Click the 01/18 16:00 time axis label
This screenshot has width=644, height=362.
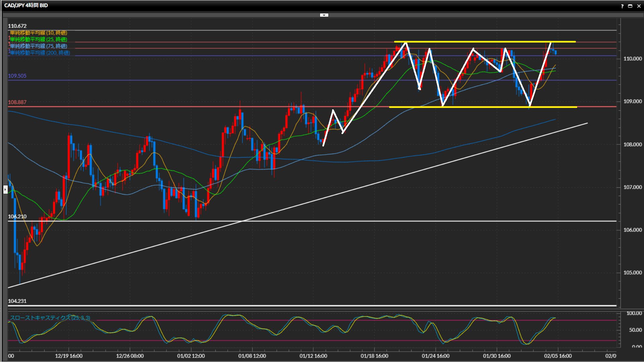[374, 356]
